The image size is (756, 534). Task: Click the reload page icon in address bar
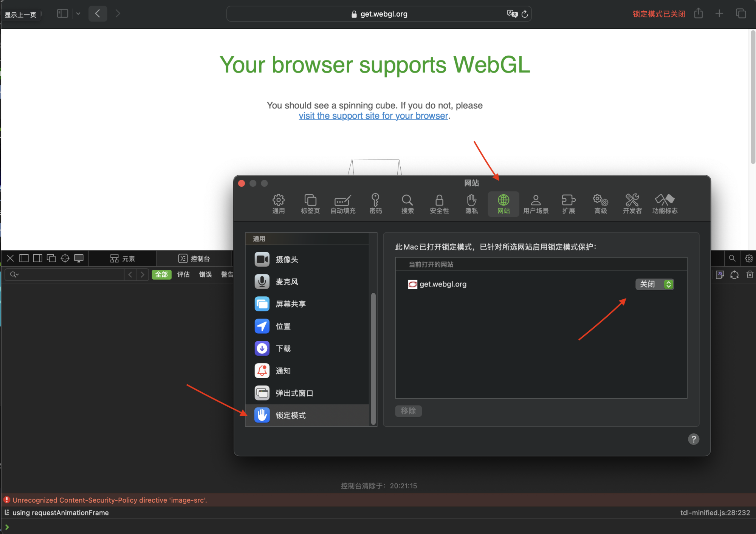(525, 14)
